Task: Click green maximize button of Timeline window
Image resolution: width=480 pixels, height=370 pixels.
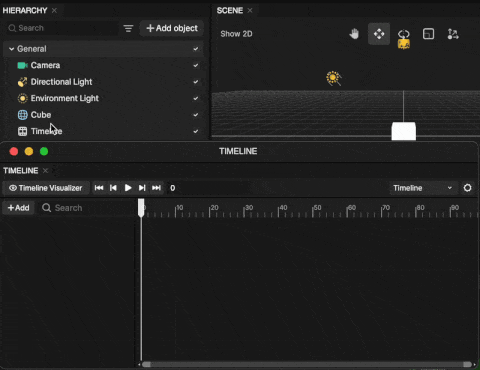Action: click(44, 152)
